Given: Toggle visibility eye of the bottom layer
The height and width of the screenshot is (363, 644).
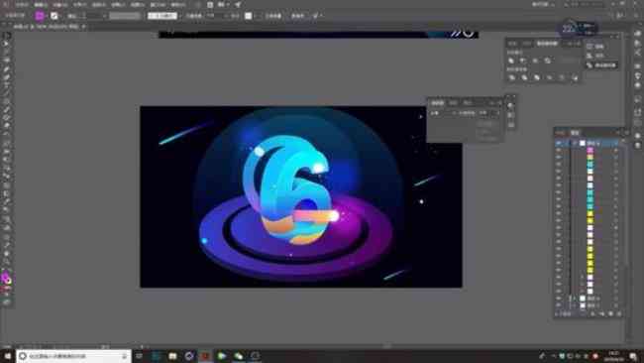Looking at the screenshot, I should 559,305.
